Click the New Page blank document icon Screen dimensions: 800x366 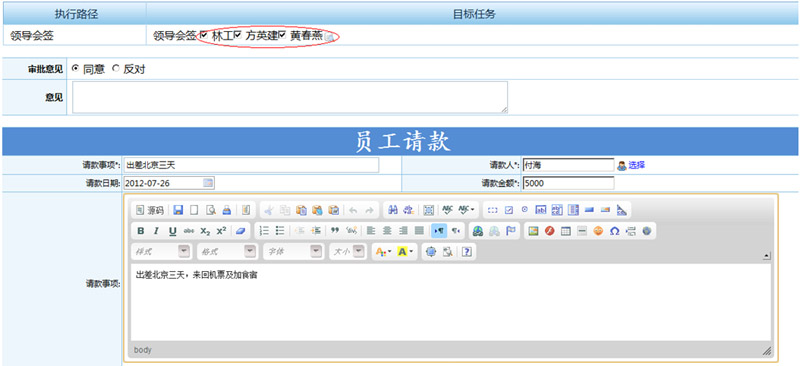pos(194,210)
